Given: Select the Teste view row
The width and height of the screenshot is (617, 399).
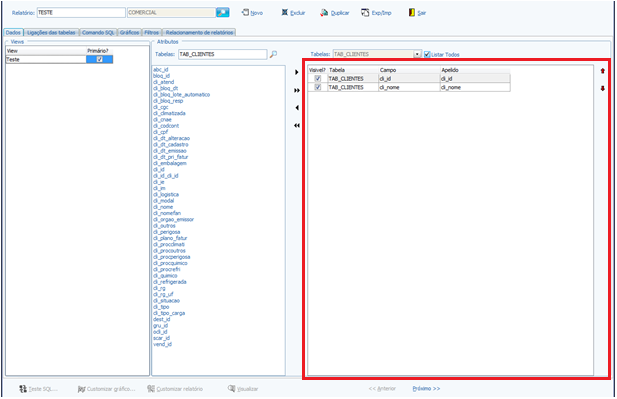Looking at the screenshot, I should pyautogui.click(x=59, y=59).
